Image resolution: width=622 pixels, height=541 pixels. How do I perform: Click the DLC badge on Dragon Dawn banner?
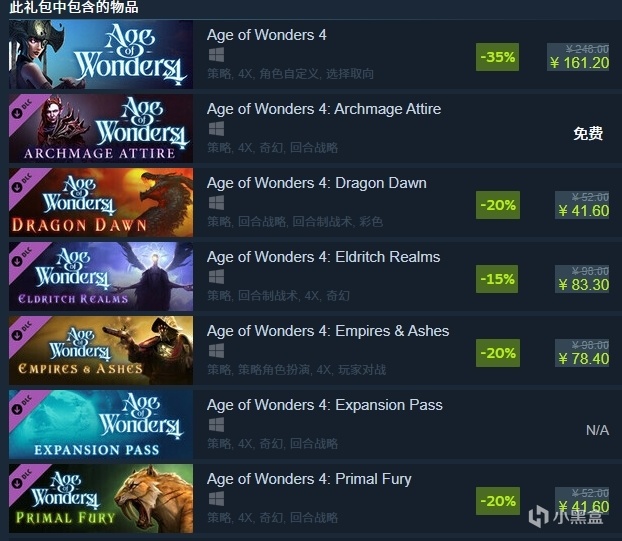23,183
